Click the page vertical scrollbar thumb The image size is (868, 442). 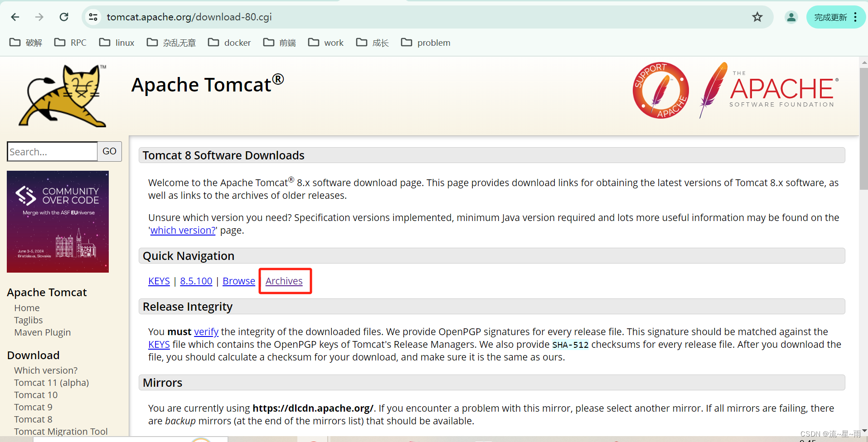click(863, 129)
